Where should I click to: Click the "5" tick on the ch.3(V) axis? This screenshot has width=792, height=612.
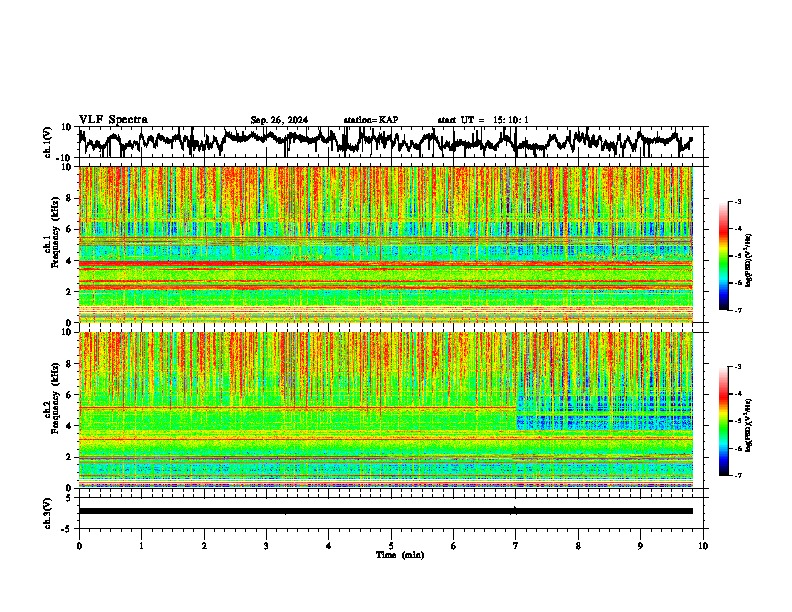[x=69, y=498]
